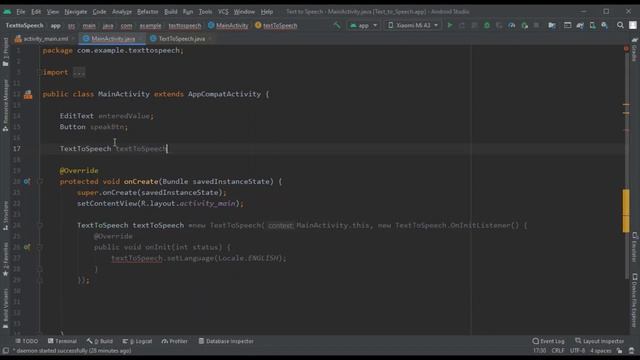Click the textToSpeech breadcrumb

[276, 25]
